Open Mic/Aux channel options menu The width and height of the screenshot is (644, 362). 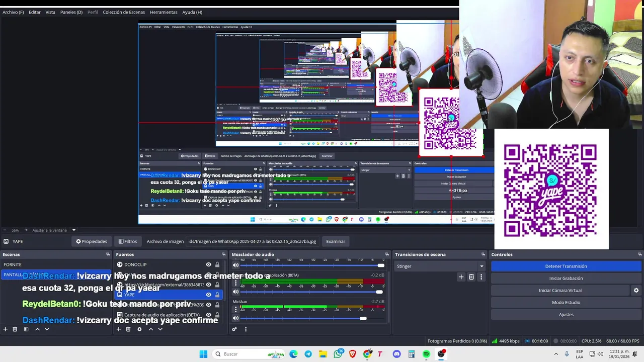coord(236,309)
